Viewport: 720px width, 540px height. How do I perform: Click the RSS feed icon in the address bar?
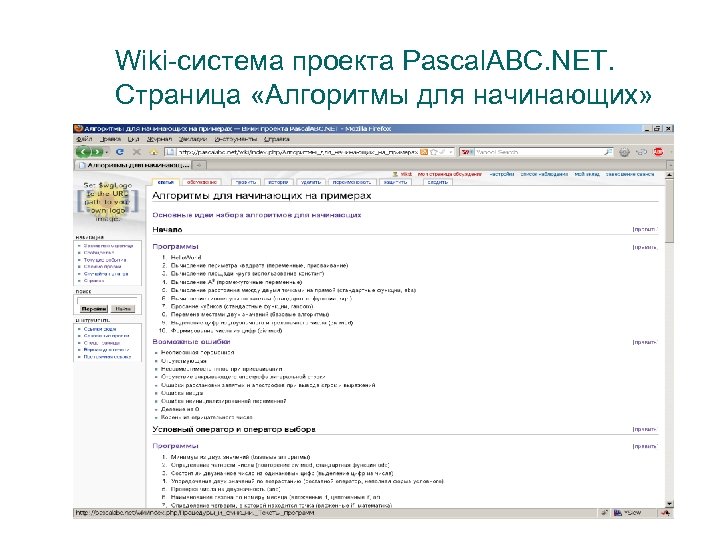[x=424, y=152]
